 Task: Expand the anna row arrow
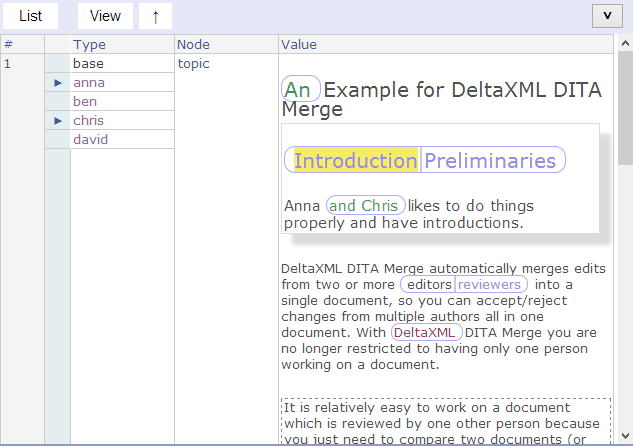(58, 83)
